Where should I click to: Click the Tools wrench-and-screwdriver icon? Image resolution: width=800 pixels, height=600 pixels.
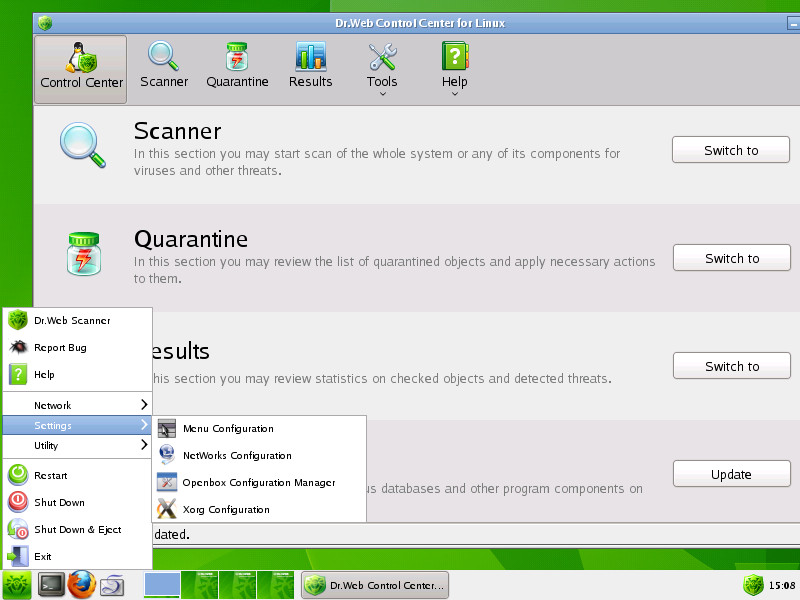[x=383, y=57]
